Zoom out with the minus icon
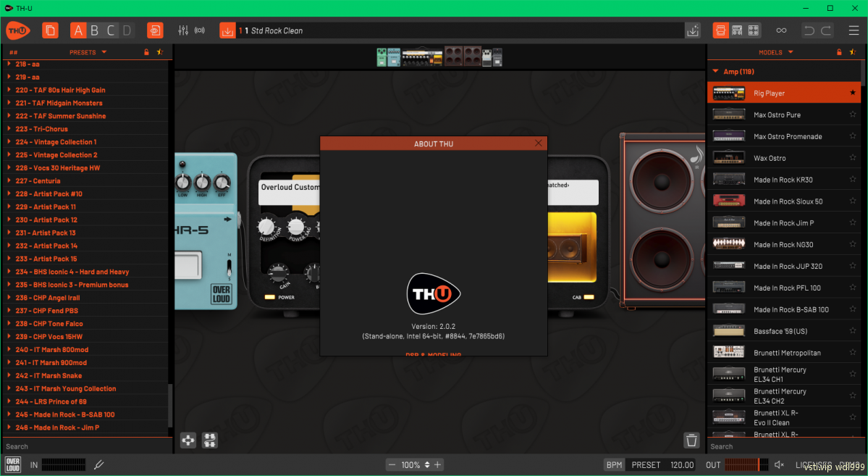868x476 pixels. click(x=392, y=465)
